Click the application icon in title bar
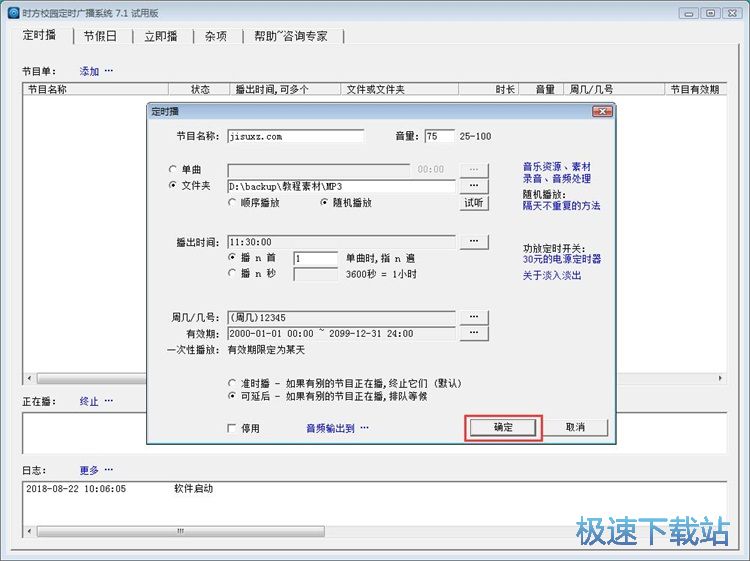The image size is (750, 561). [x=14, y=13]
